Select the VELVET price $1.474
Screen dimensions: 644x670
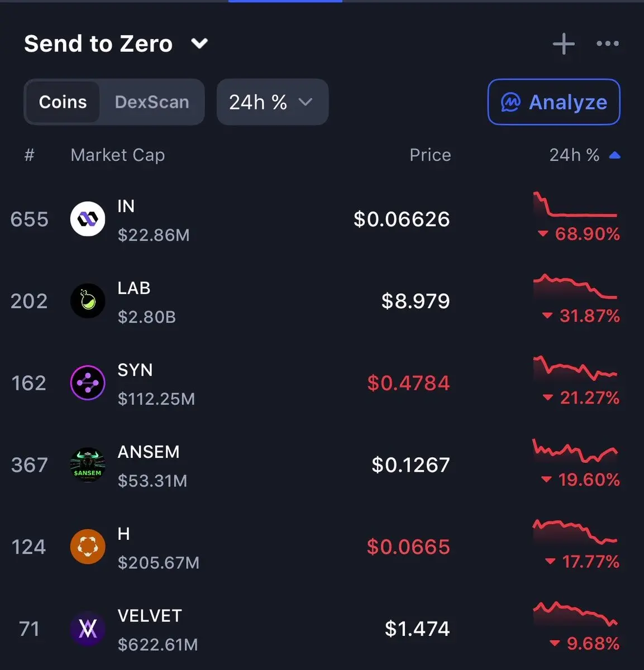tap(417, 629)
